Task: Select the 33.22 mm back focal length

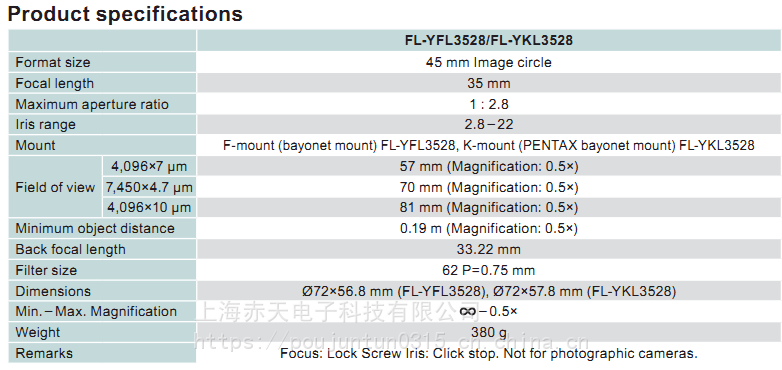Action: click(x=489, y=249)
